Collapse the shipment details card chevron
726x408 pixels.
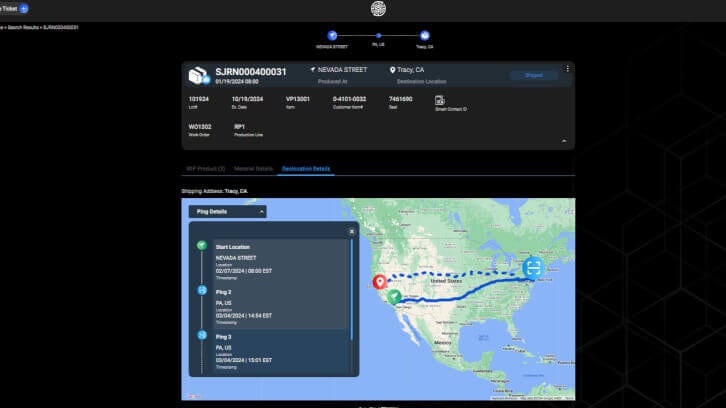pyautogui.click(x=562, y=141)
